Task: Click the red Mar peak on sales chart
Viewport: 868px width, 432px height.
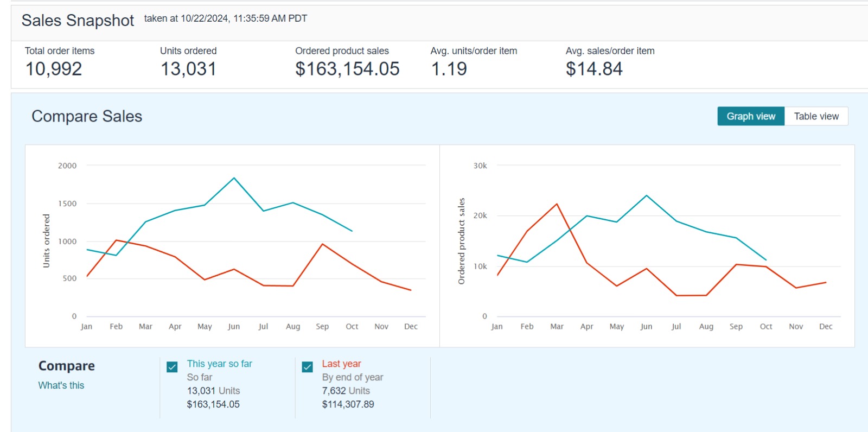Action: pyautogui.click(x=557, y=204)
